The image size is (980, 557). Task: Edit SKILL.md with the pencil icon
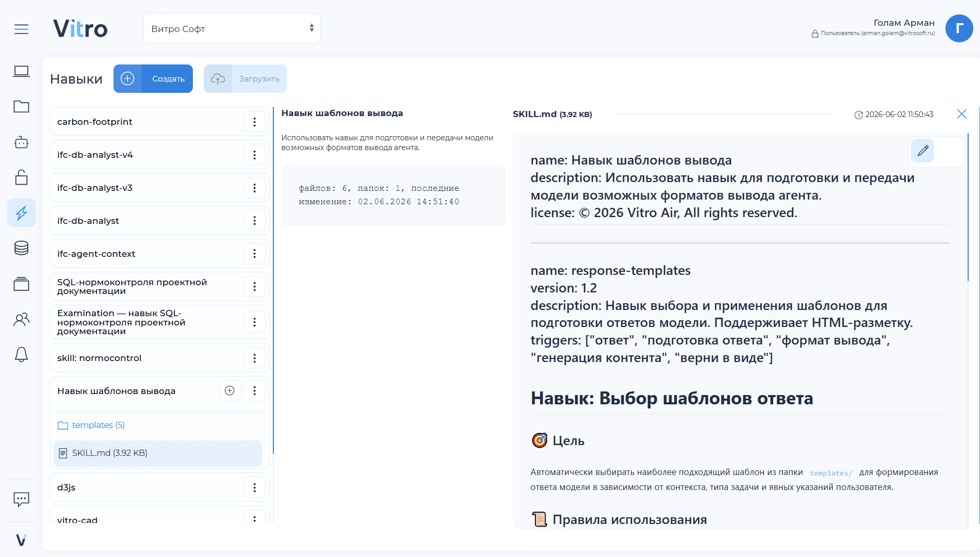923,151
